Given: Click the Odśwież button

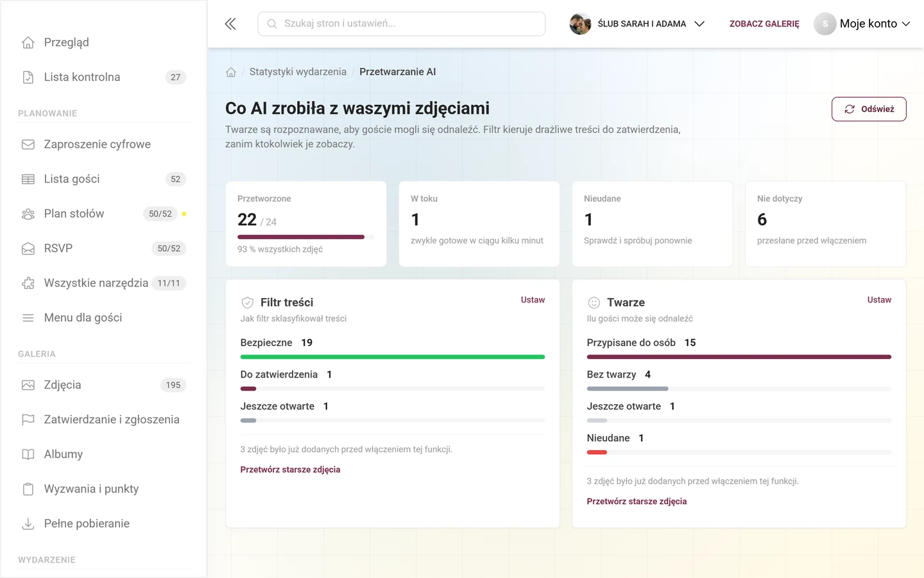Looking at the screenshot, I should coord(869,109).
